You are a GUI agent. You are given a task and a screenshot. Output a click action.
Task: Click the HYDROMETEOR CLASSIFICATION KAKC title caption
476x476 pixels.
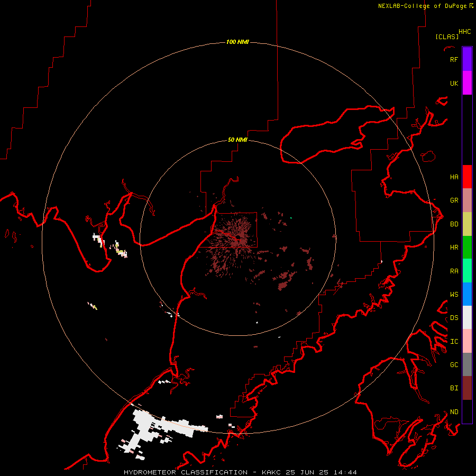point(240,472)
